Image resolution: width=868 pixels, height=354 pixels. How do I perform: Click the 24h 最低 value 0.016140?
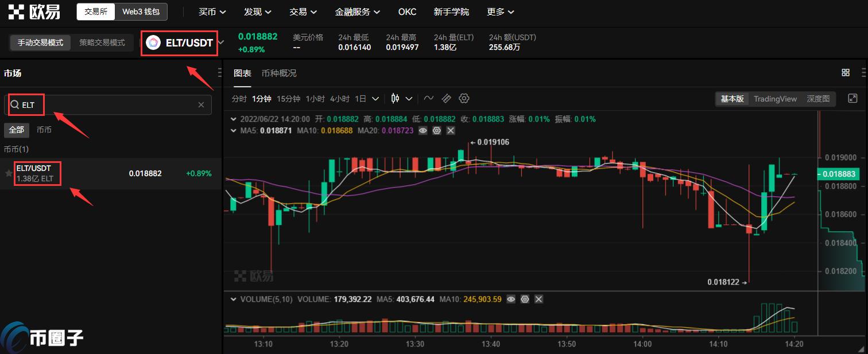click(354, 48)
